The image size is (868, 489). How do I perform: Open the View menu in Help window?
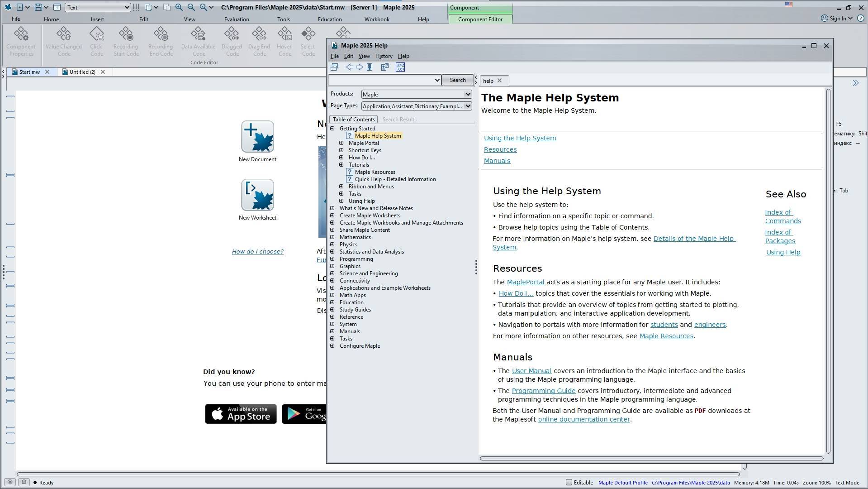[x=364, y=56]
